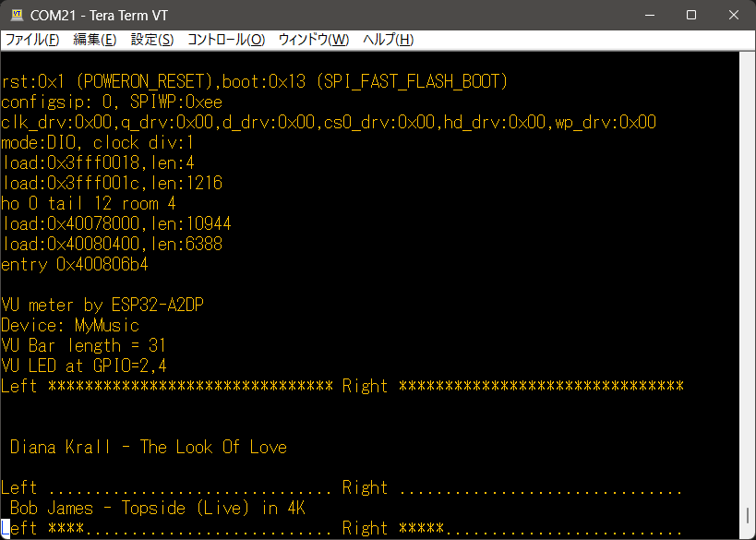Open the コントロール(O) menu

pyautogui.click(x=226, y=40)
